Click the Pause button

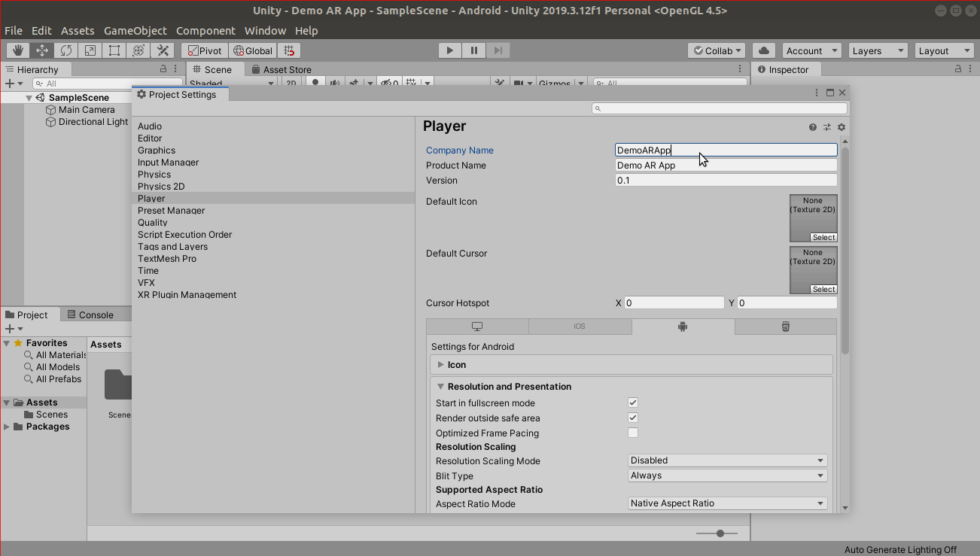(x=473, y=50)
